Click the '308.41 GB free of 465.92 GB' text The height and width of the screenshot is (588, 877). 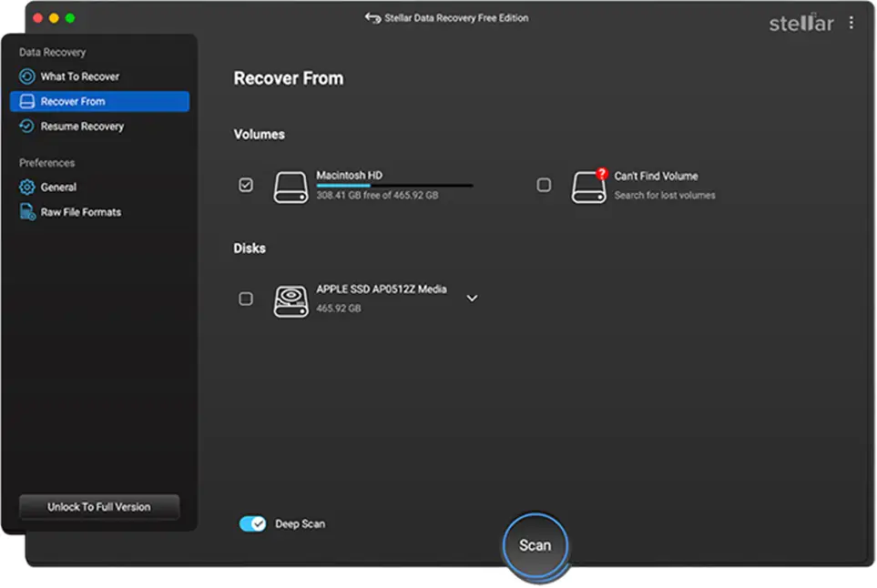point(378,196)
